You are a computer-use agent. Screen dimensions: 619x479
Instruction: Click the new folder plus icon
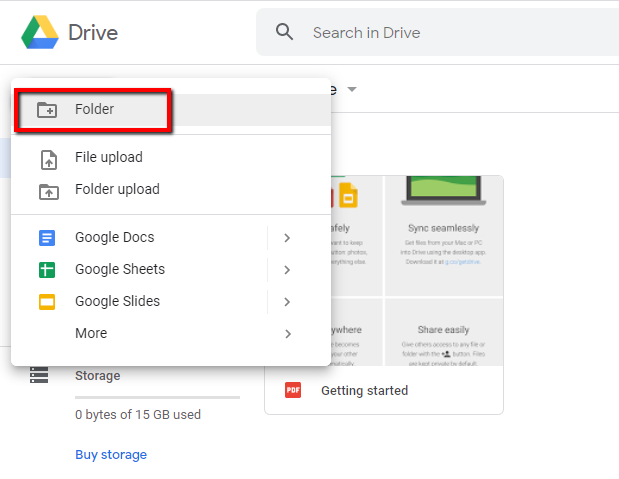coord(47,110)
